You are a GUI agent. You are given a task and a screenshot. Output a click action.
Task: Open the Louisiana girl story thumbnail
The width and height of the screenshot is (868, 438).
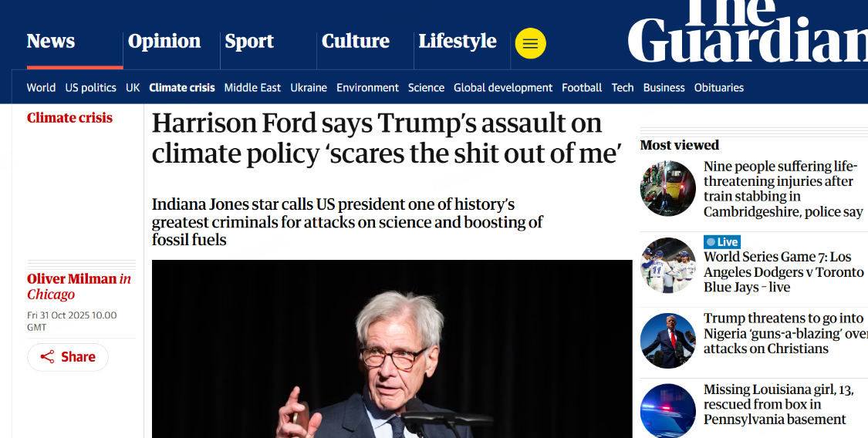tap(667, 410)
